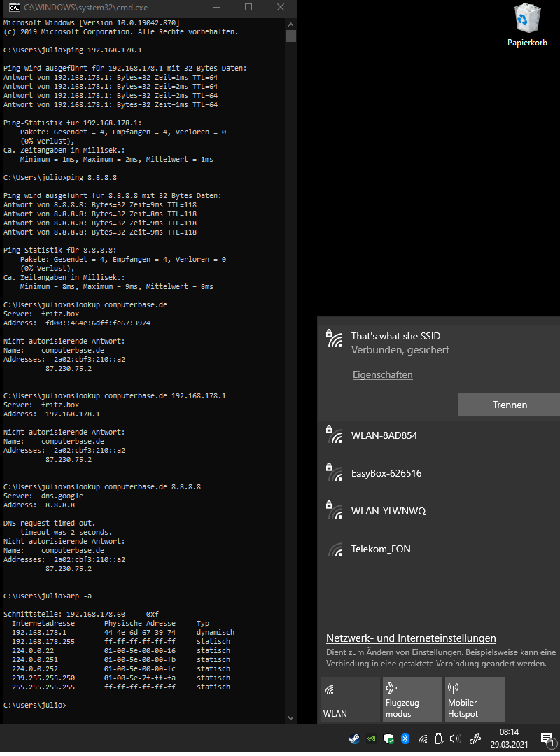
Task: Click the 'DNS request timed out.' line
Action: point(49,523)
